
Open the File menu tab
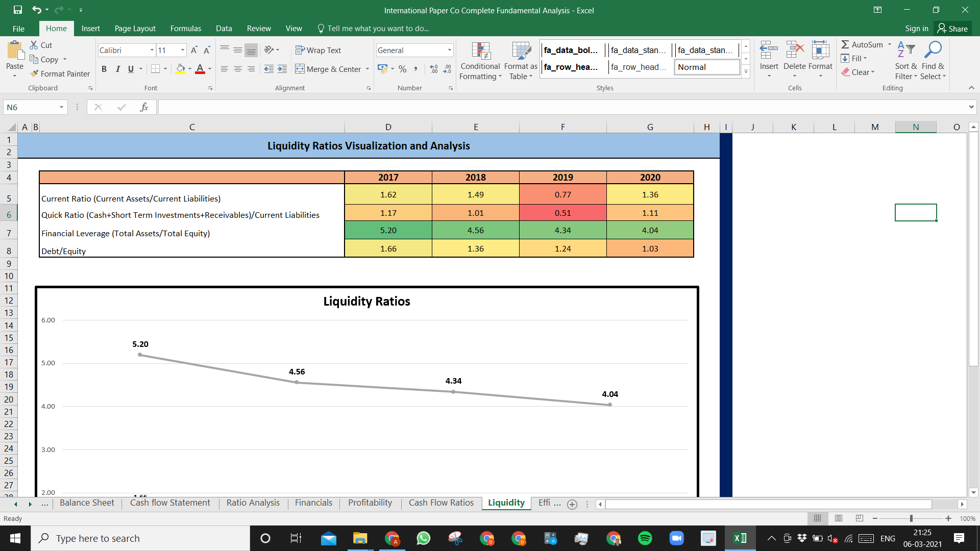point(18,29)
